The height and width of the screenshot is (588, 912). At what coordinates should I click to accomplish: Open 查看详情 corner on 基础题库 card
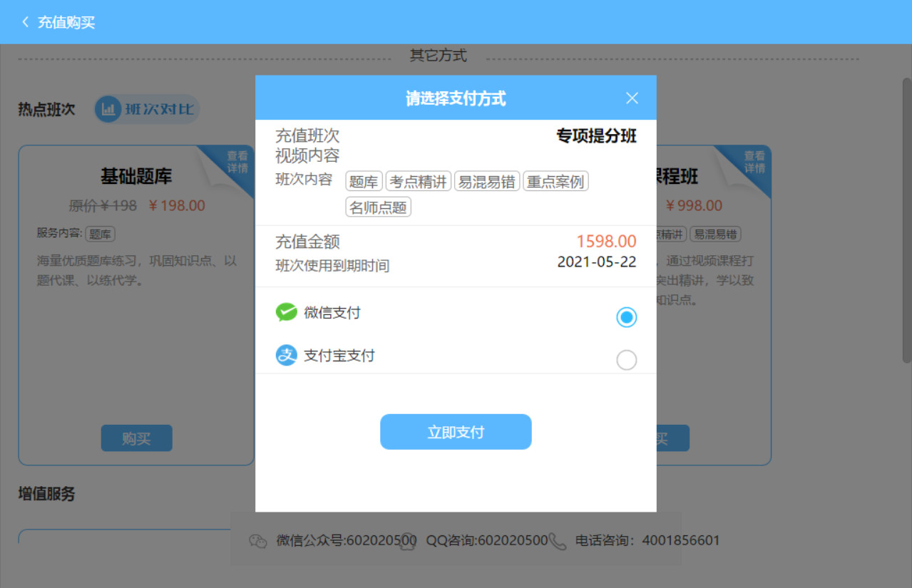pyautogui.click(x=237, y=162)
